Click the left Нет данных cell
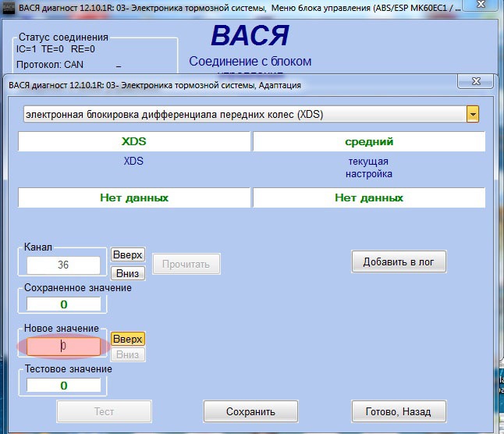The width and height of the screenshot is (504, 434). coord(133,197)
